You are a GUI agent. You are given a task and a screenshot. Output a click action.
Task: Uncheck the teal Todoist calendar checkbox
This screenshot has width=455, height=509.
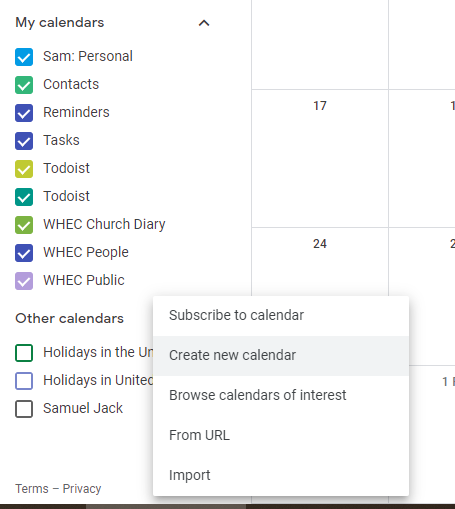[24, 197]
